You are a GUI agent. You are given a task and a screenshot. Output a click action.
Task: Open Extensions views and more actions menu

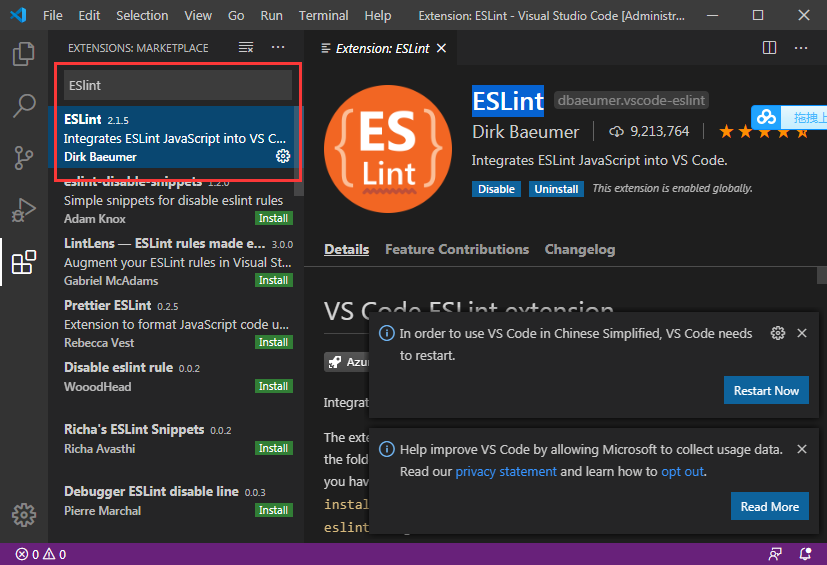(x=278, y=47)
